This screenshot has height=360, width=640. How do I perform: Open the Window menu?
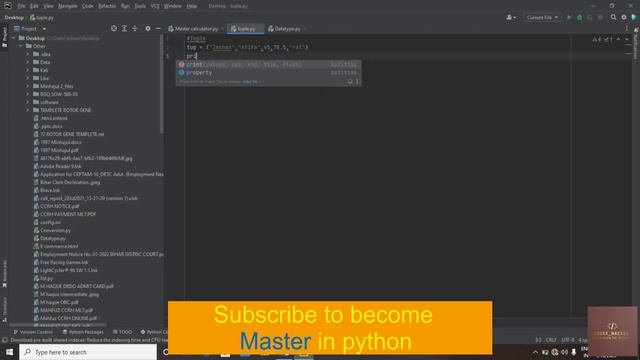point(173,6)
